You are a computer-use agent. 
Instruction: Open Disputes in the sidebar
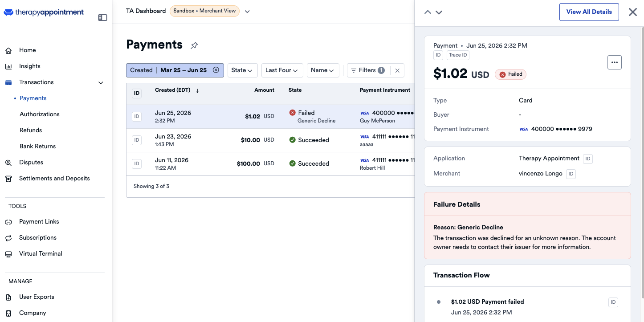[31, 163]
